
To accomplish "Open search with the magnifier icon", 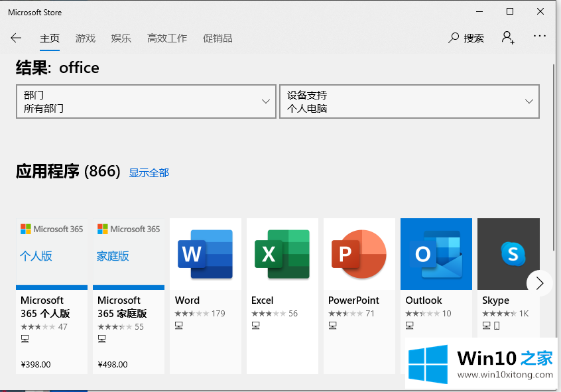I will pyautogui.click(x=454, y=38).
